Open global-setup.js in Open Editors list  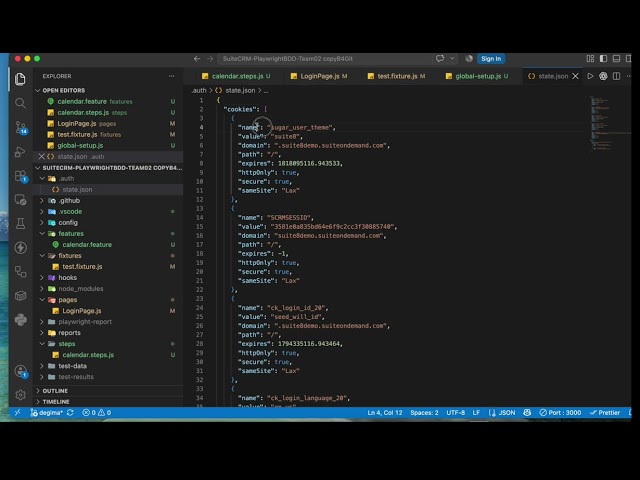tap(109, 145)
